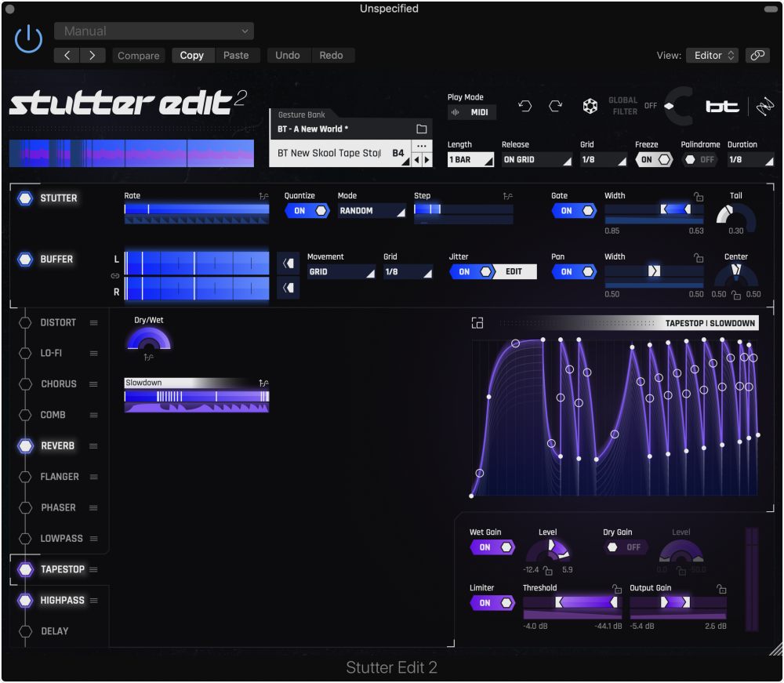The width and height of the screenshot is (784, 683).
Task: Open the Mode dropdown showing RANDOM
Action: coord(368,210)
